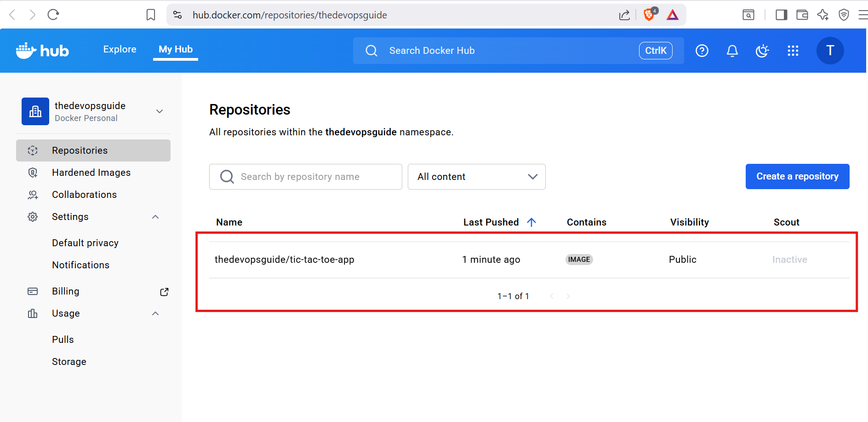Open the help question mark icon
868x422 pixels.
coord(702,51)
